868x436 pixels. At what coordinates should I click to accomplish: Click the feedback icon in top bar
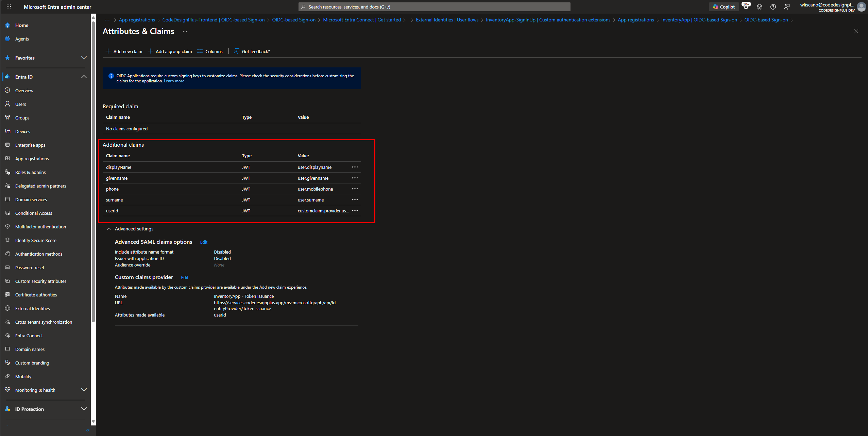click(787, 7)
